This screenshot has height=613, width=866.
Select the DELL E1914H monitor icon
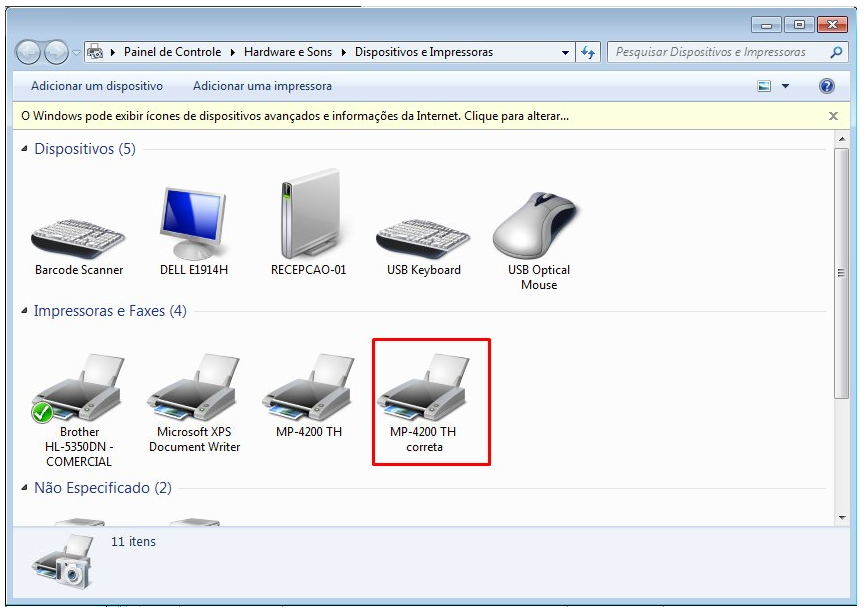[193, 223]
